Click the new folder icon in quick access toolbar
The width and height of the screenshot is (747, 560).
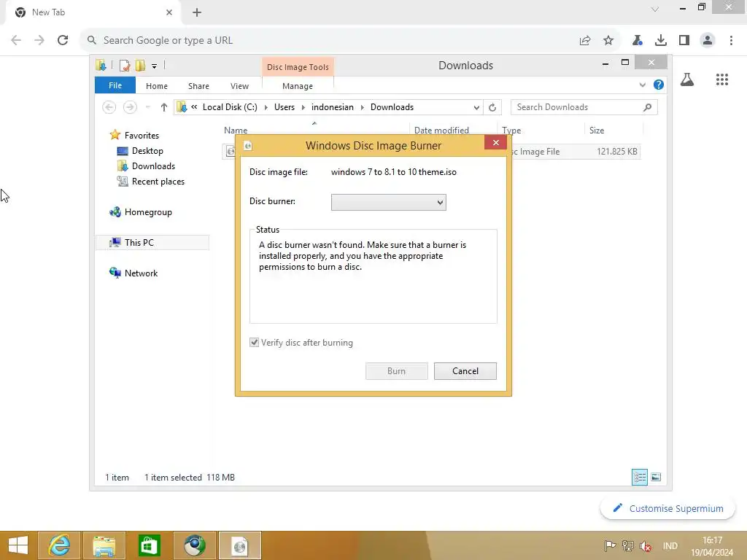140,66
